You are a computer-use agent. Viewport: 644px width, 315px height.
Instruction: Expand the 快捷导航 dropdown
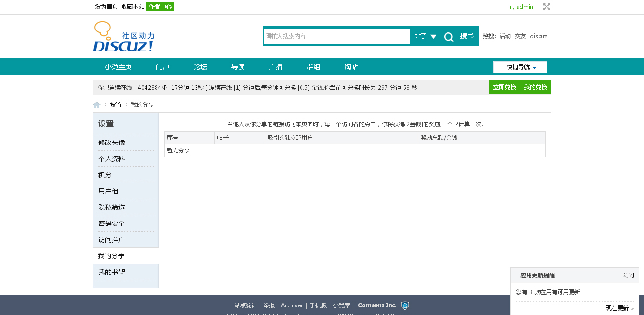tap(520, 67)
